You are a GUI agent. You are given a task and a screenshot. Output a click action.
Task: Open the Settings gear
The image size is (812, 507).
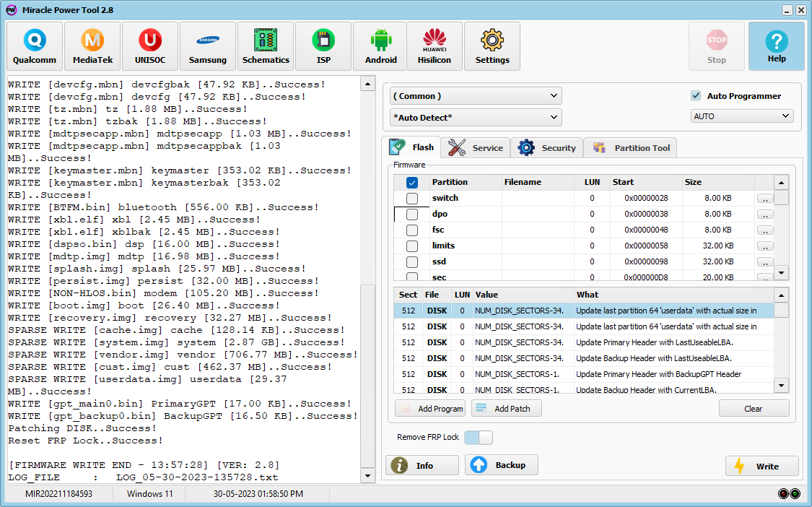(x=492, y=46)
